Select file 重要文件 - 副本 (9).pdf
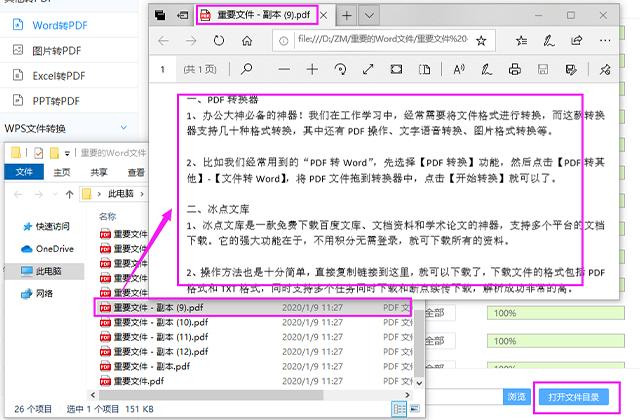This screenshot has width=640, height=420. [253, 308]
